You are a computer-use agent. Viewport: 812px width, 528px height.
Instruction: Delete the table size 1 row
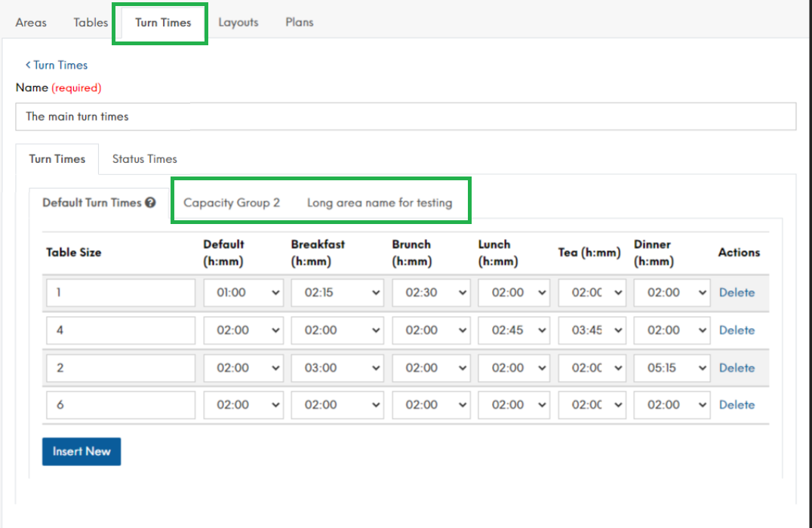[x=737, y=293]
